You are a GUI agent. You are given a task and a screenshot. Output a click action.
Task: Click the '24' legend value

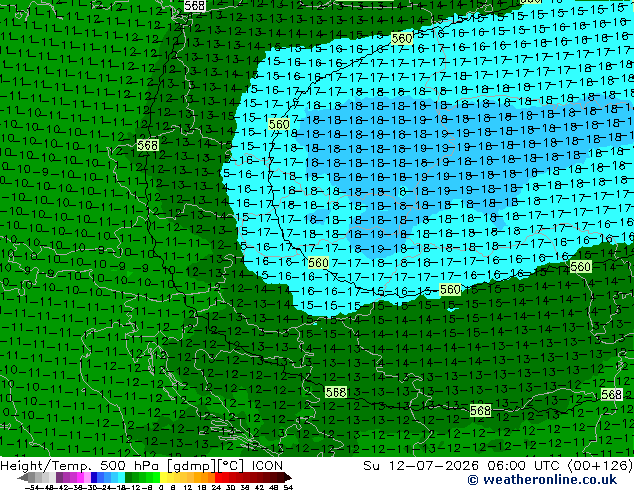tap(216, 488)
